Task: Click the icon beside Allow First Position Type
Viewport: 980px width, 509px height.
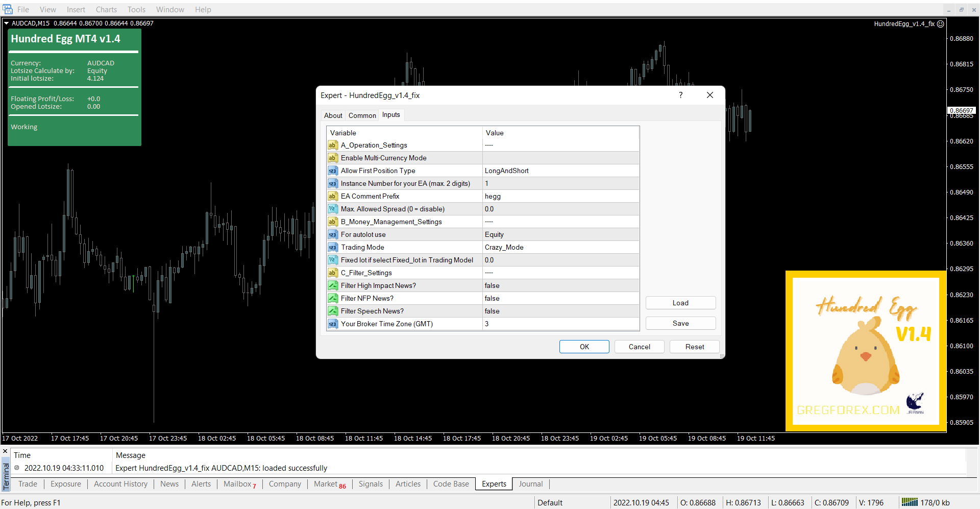Action: [x=332, y=171]
